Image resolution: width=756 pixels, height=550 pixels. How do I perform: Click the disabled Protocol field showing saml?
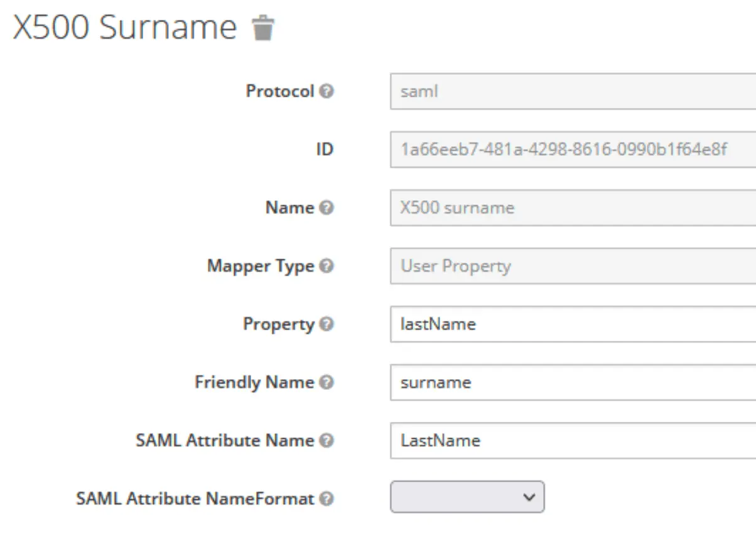[573, 92]
